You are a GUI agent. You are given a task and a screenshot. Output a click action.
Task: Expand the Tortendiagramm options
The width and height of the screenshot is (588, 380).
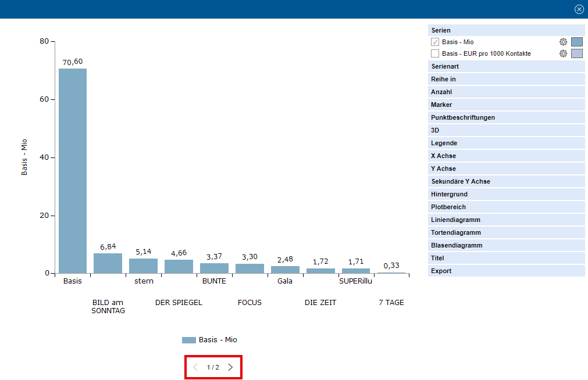pos(506,232)
